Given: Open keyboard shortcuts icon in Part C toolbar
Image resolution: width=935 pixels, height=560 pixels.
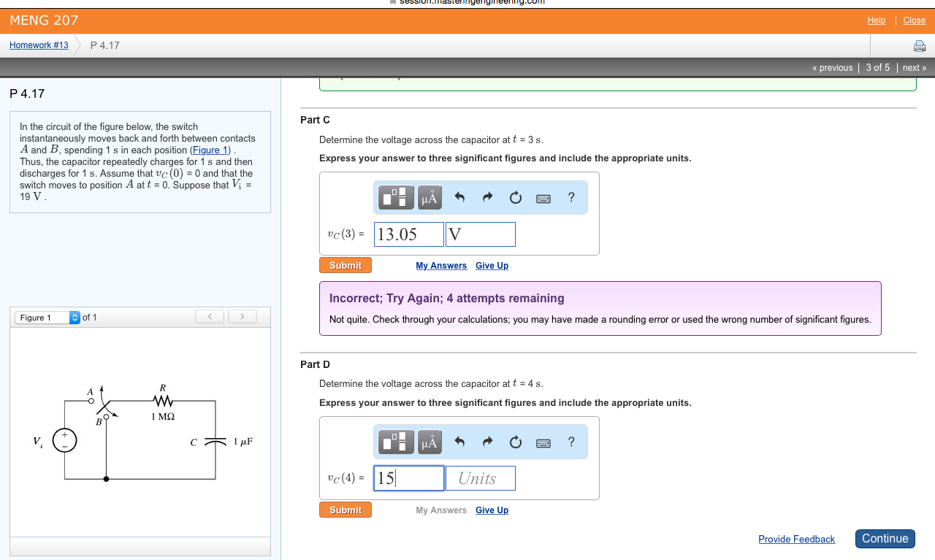Looking at the screenshot, I should (543, 198).
